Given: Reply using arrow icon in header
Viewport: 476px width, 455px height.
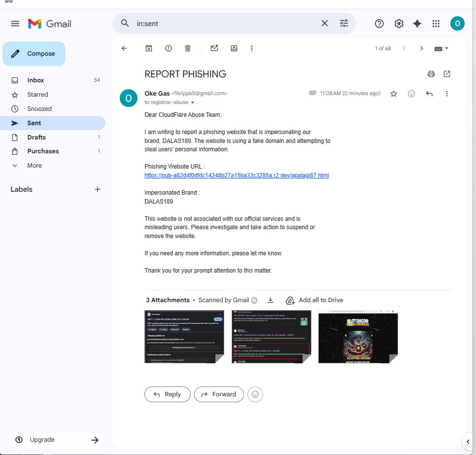Looking at the screenshot, I should point(429,94).
